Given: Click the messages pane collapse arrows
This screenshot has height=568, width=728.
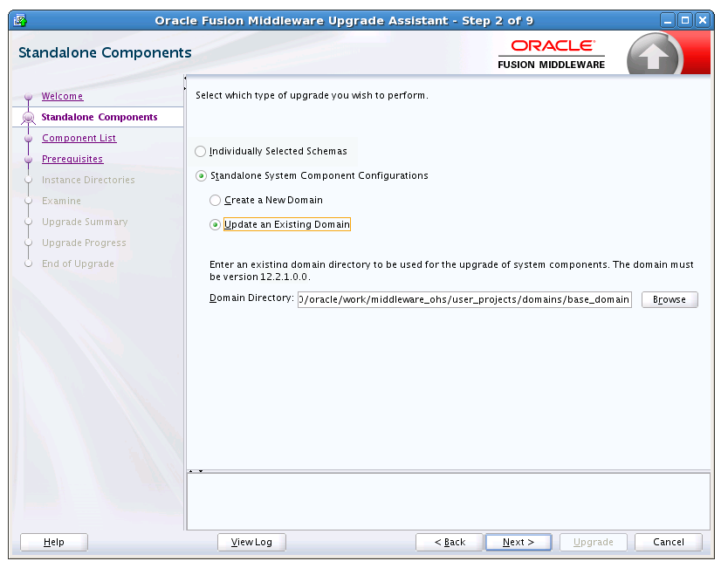Looking at the screenshot, I should pyautogui.click(x=196, y=471).
